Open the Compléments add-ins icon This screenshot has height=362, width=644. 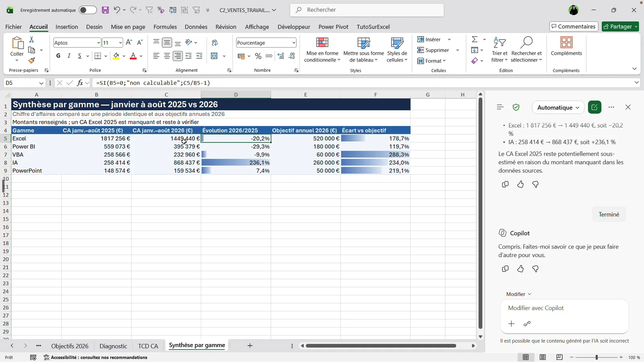click(566, 46)
